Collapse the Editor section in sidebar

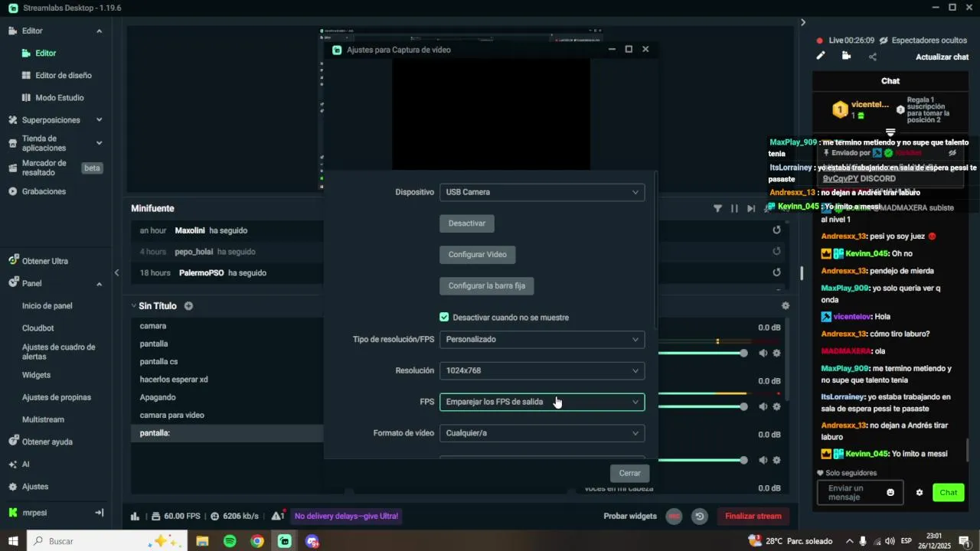click(100, 31)
